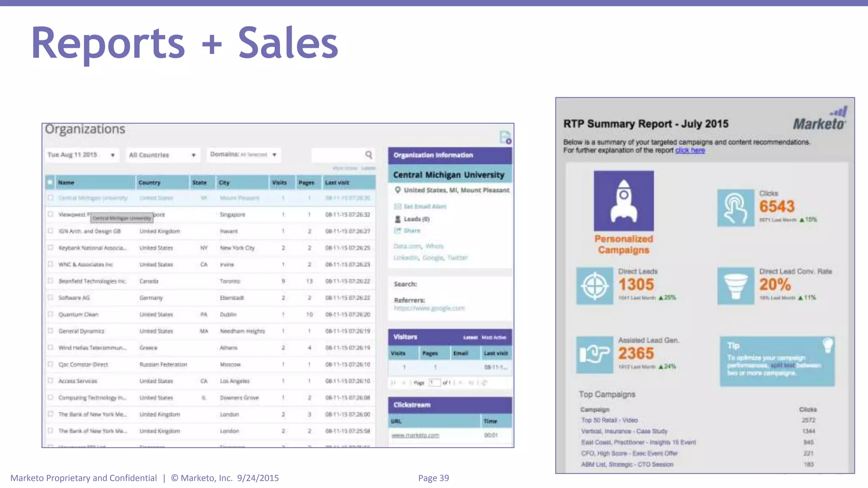The image size is (868, 488).
Task: Check the Cjsc Comstar-Direct row checkbox
Action: pos(50,364)
